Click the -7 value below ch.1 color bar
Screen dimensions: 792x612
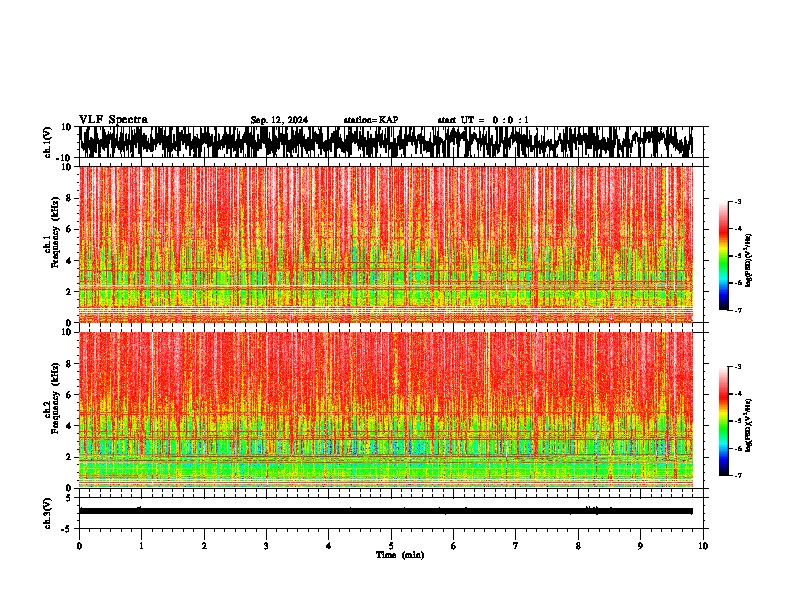pos(738,310)
